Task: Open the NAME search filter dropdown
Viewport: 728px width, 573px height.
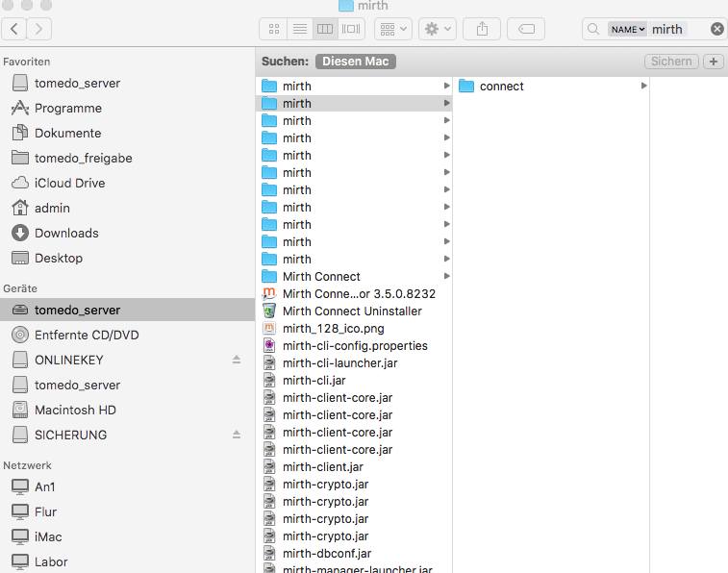Action: tap(628, 29)
